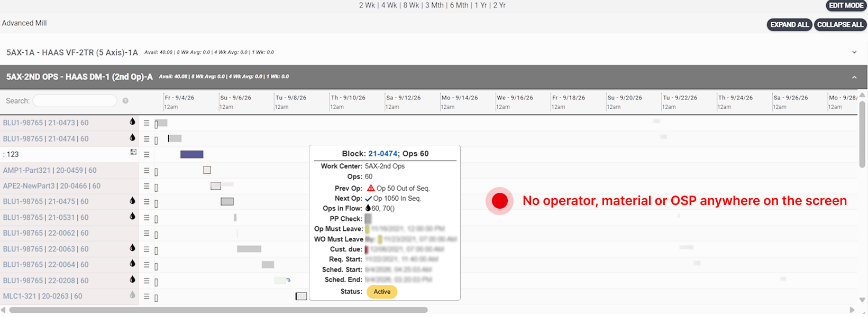Click the Active status badge

[x=382, y=292]
